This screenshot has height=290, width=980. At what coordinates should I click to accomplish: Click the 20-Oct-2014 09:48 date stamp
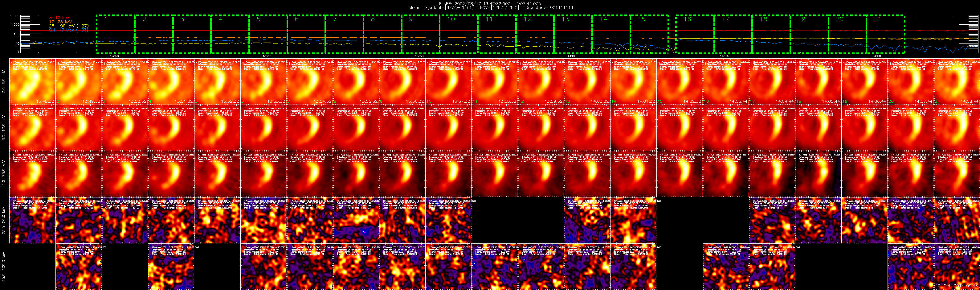pyautogui.click(x=957, y=285)
